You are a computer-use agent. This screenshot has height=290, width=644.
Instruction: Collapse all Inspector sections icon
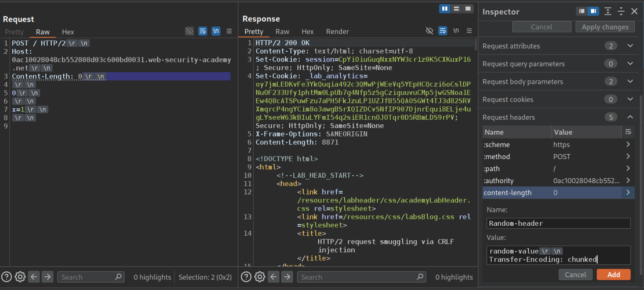click(621, 11)
